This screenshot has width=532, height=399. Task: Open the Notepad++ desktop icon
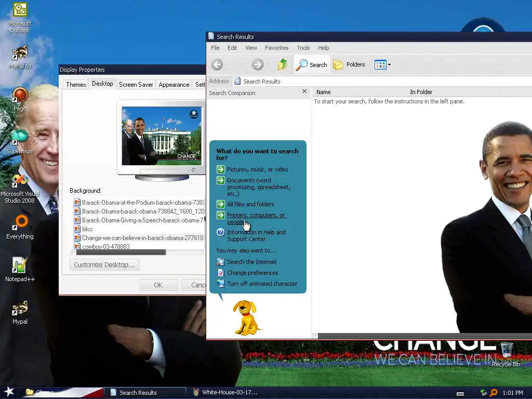point(20,270)
